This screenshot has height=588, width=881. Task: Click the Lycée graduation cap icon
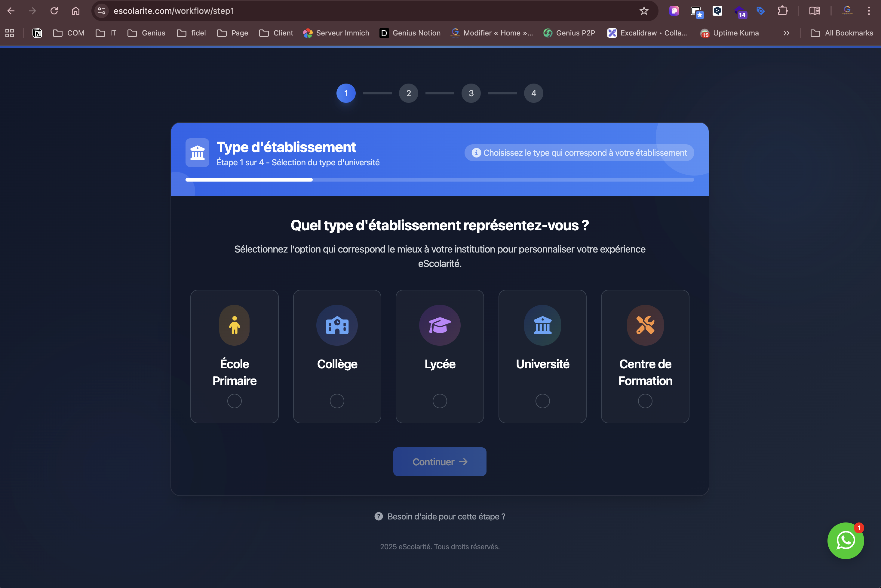click(440, 325)
